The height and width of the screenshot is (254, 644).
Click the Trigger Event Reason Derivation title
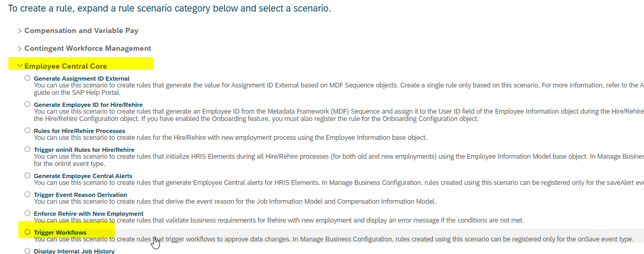pyautogui.click(x=80, y=195)
